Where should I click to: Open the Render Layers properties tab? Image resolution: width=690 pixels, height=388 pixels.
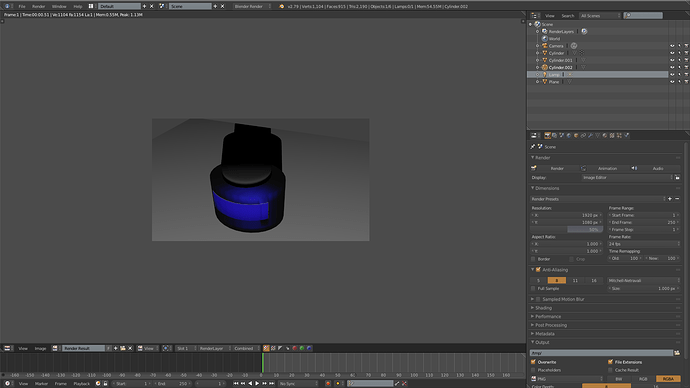(554, 135)
